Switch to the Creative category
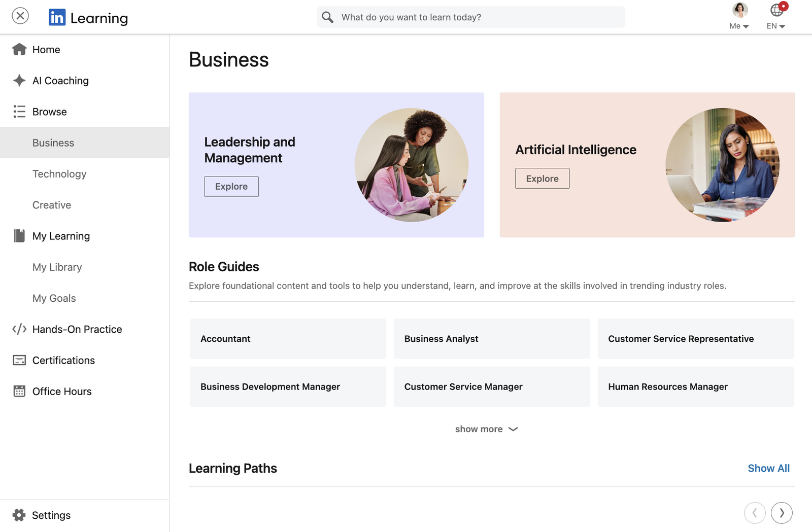 [x=51, y=205]
